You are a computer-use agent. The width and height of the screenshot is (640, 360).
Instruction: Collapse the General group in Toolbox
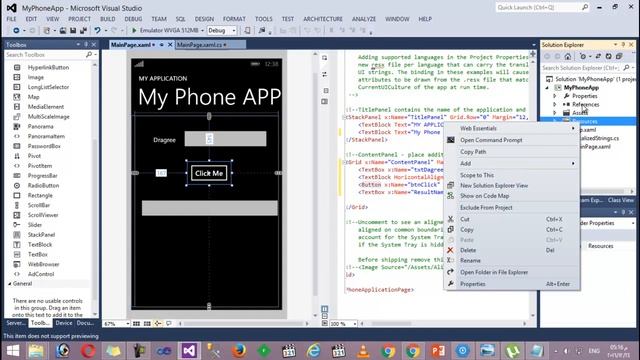tap(10, 283)
